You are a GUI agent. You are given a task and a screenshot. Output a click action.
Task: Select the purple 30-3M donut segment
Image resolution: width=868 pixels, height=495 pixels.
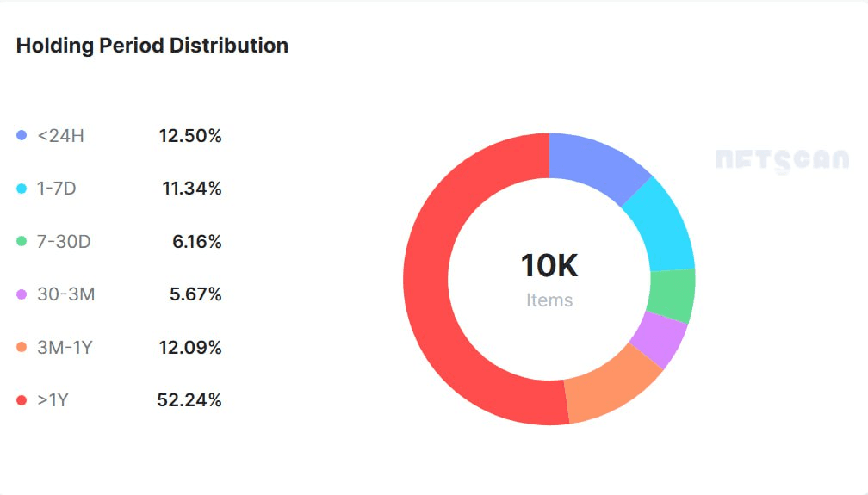[658, 339]
